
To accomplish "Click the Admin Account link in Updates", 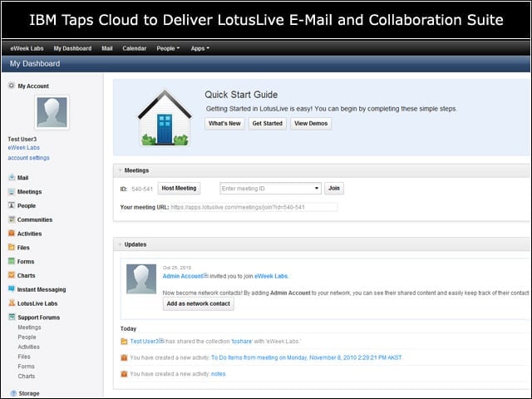I will tap(183, 276).
